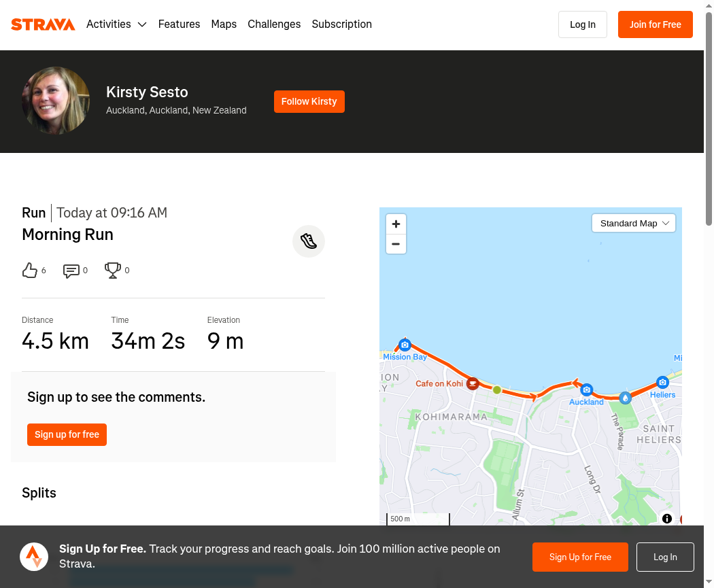Viewport: 714px width, 588px height.
Task: Click the kudos thumbs-up icon
Action: (30, 271)
